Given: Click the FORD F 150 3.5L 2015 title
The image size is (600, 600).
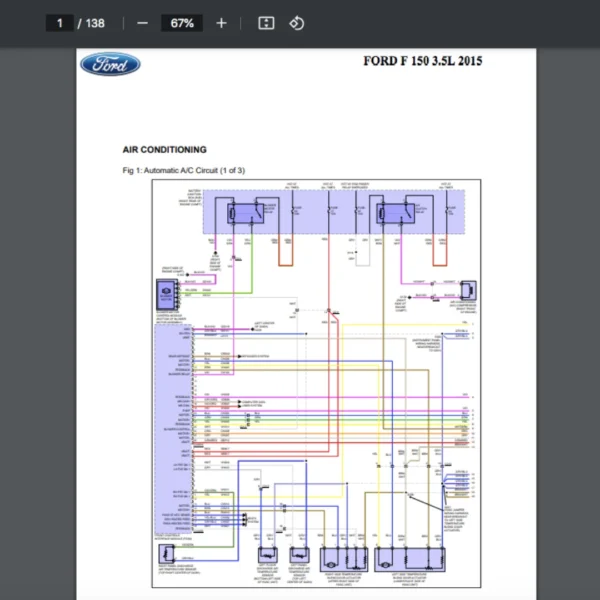Looking at the screenshot, I should pyautogui.click(x=422, y=61).
